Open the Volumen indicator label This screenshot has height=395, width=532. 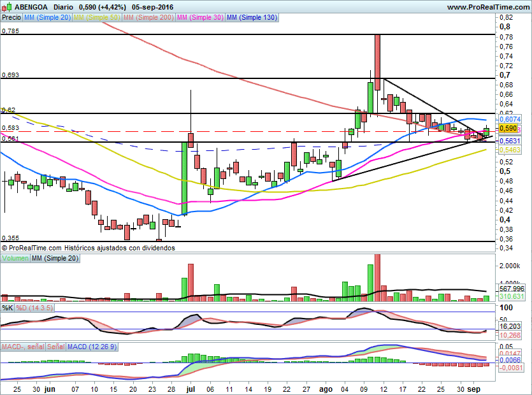point(15,258)
